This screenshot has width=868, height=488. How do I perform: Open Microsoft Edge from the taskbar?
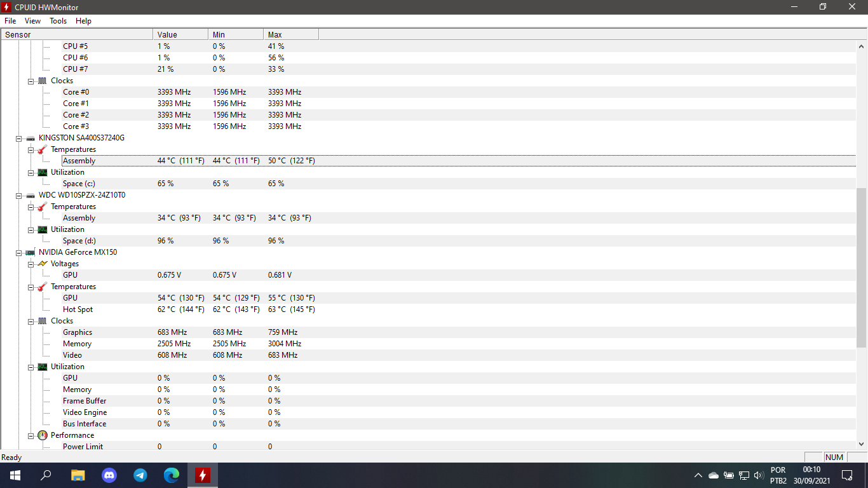171,475
